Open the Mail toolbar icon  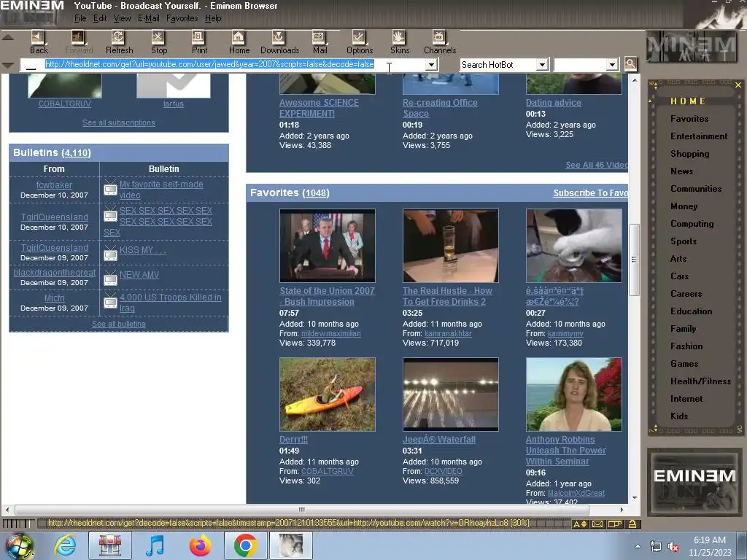tap(319, 37)
